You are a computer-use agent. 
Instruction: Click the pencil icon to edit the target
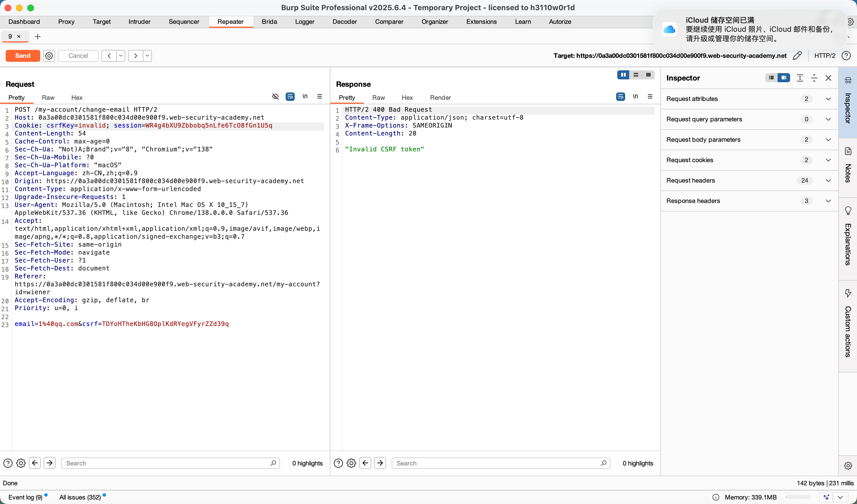797,56
